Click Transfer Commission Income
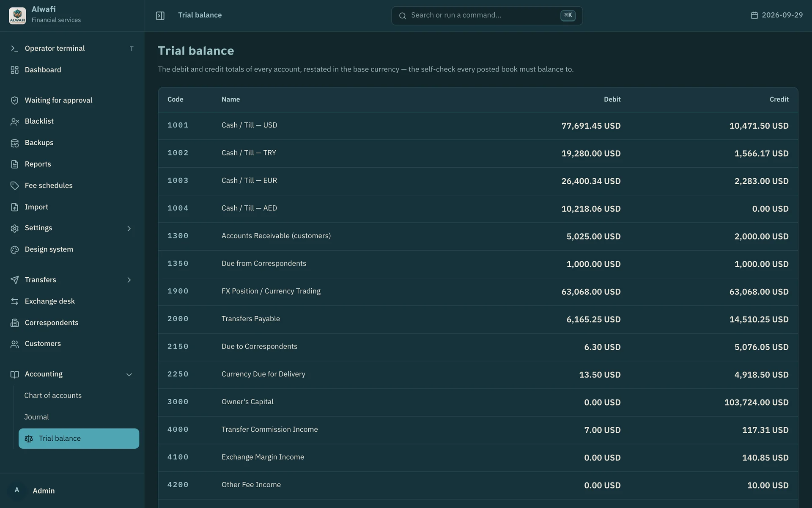This screenshot has height=508, width=812. (x=270, y=429)
